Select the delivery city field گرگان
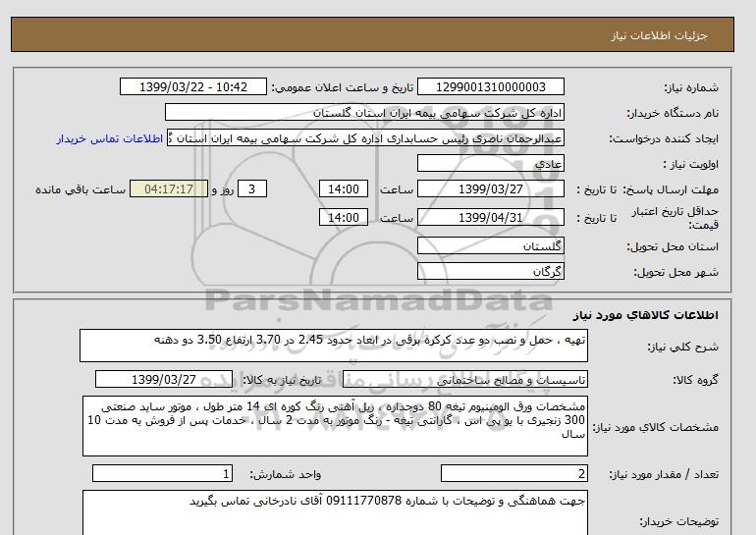The image size is (756, 535). pyautogui.click(x=490, y=271)
